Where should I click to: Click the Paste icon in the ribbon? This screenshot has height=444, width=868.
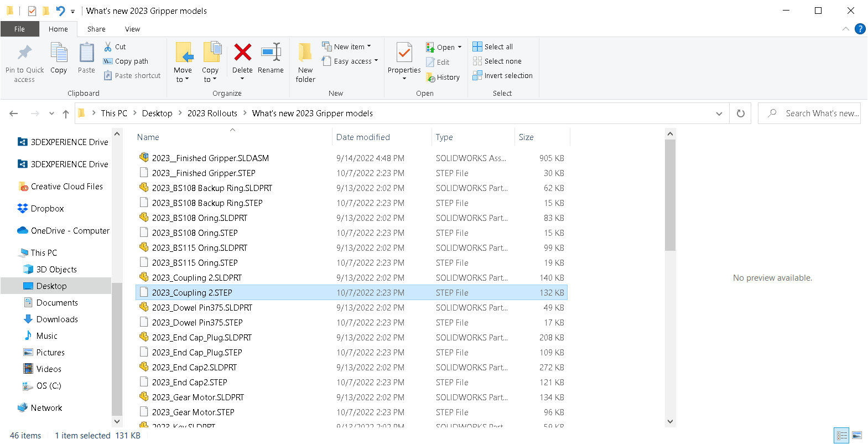click(86, 53)
